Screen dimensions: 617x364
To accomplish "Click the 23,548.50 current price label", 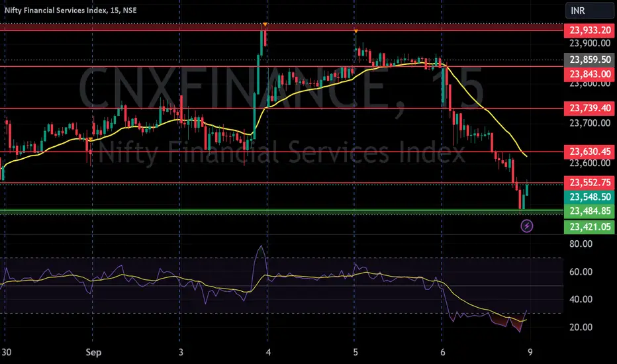I will (589, 197).
